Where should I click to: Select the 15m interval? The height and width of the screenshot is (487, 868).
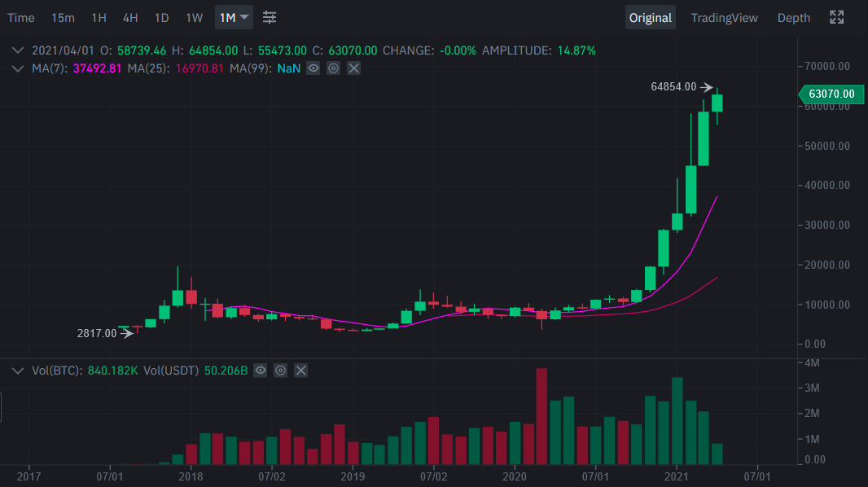point(64,18)
